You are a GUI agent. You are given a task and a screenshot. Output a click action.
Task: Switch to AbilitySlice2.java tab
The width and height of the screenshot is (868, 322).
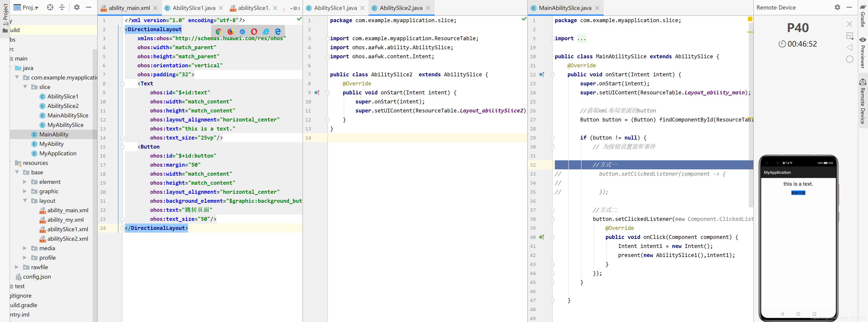[x=401, y=8]
